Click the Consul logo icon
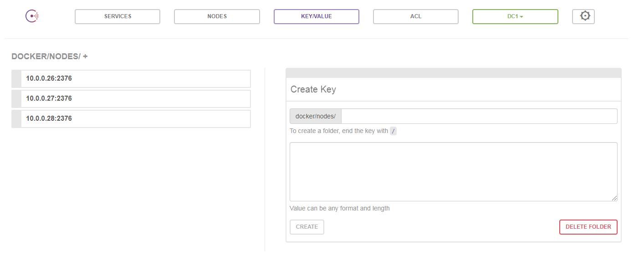This screenshot has height=256, width=644. click(32, 16)
